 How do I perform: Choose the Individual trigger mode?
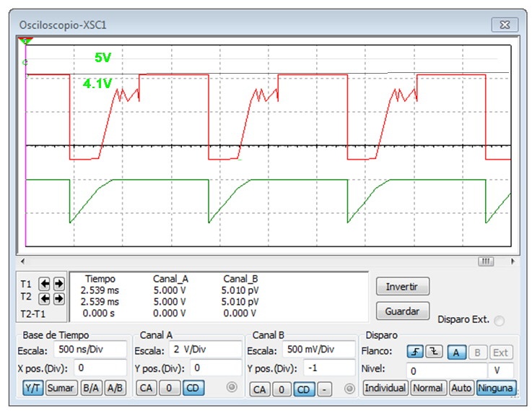385,388
